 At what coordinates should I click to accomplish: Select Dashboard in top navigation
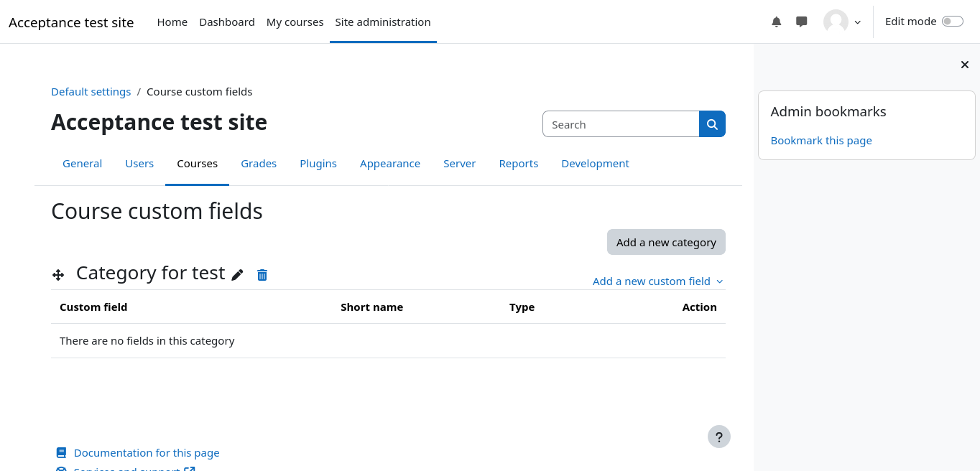pyautogui.click(x=227, y=22)
